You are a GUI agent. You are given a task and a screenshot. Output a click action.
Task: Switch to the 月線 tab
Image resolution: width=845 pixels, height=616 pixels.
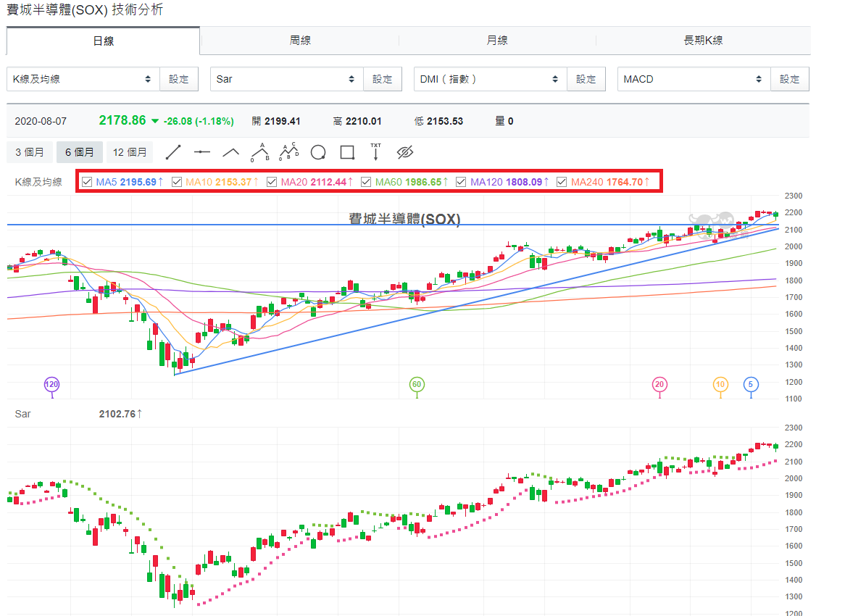pyautogui.click(x=497, y=41)
